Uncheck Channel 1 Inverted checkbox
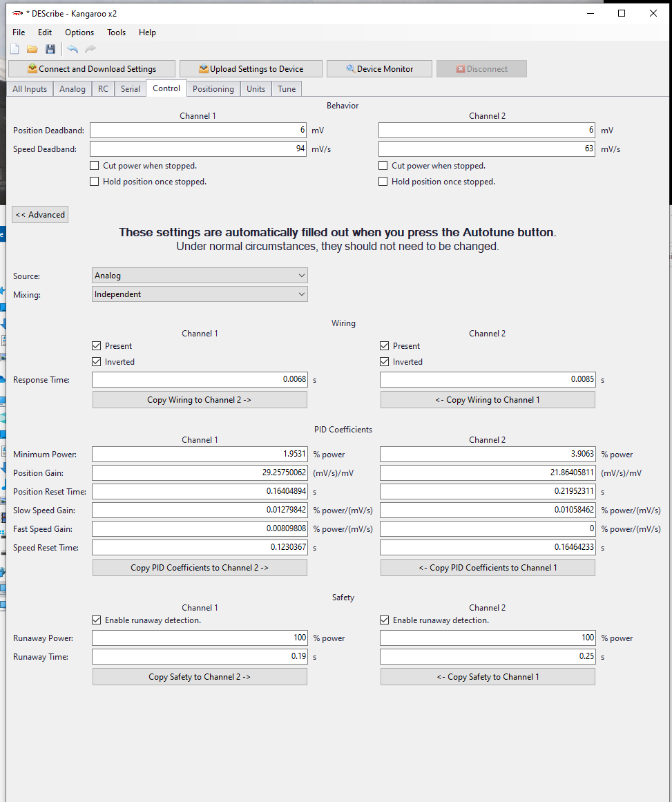 (x=96, y=361)
